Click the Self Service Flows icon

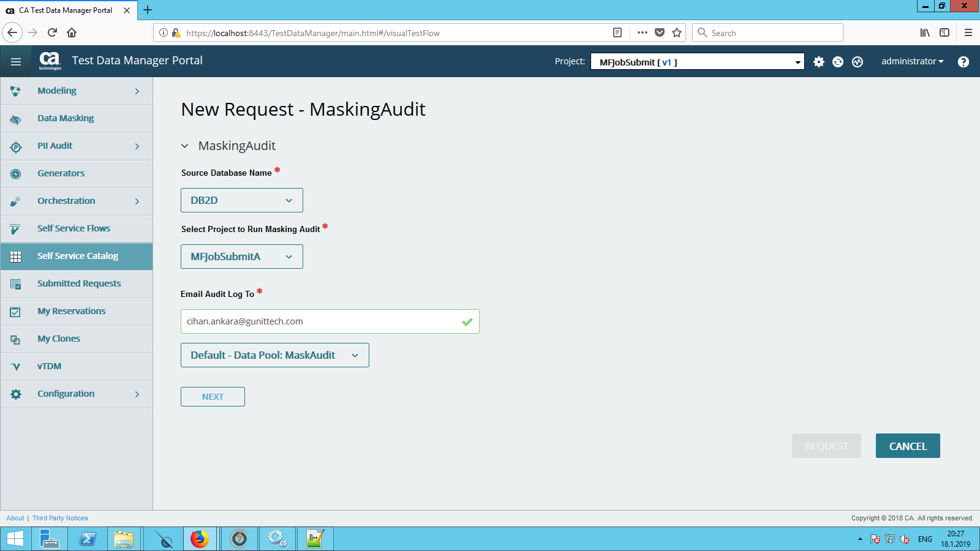[x=16, y=229]
